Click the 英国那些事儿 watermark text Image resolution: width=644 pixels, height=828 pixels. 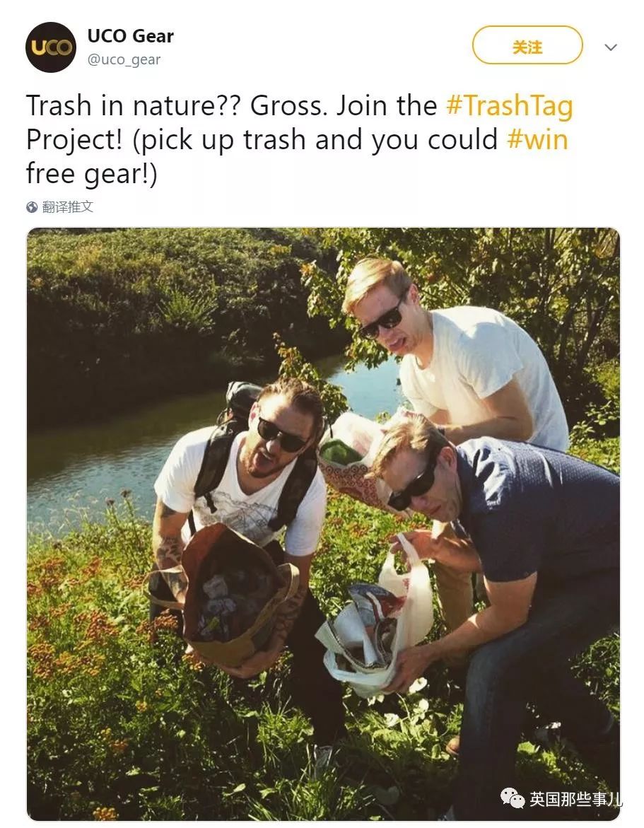pos(575,798)
